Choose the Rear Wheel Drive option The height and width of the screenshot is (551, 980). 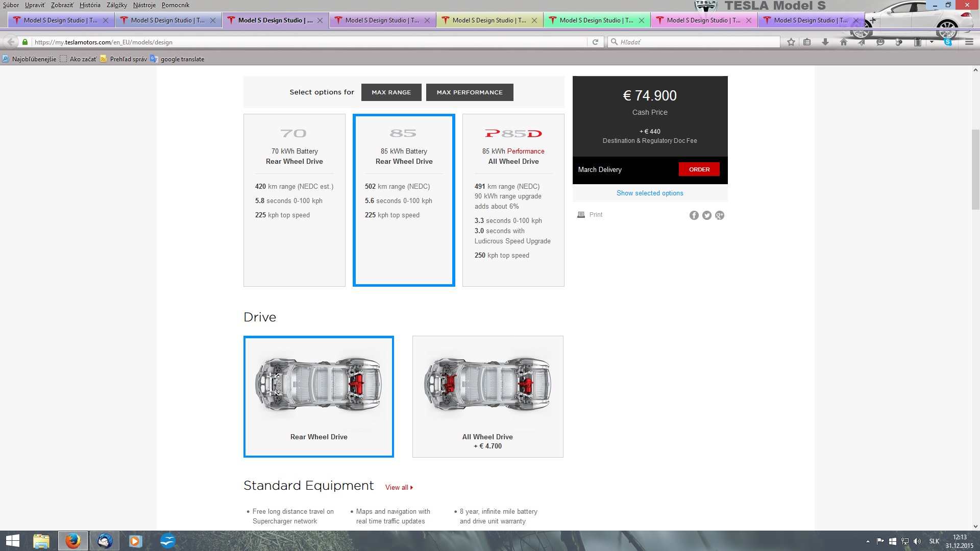pos(318,396)
